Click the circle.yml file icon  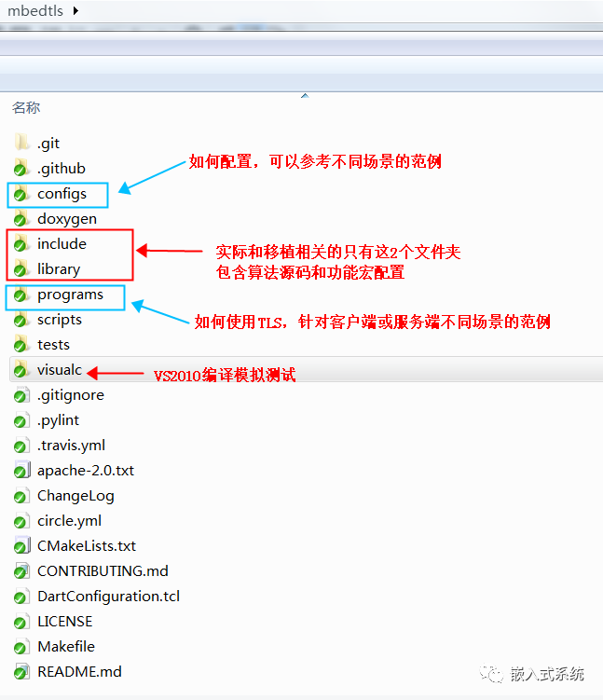point(21,520)
